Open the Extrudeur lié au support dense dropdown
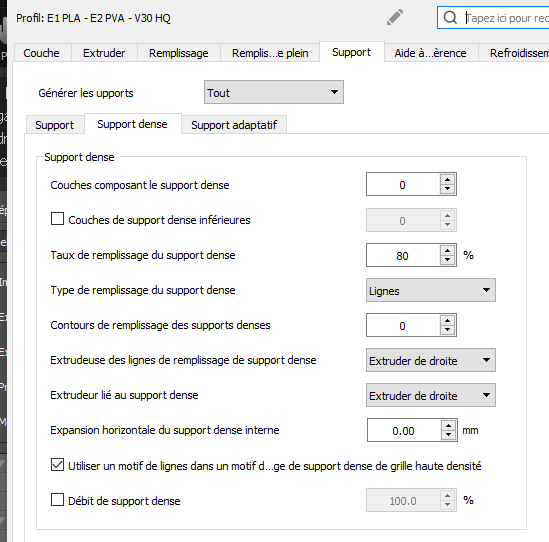 point(431,395)
